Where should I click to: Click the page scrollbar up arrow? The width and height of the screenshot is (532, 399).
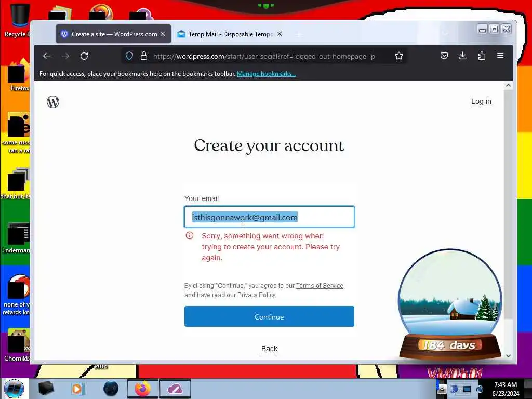click(508, 86)
